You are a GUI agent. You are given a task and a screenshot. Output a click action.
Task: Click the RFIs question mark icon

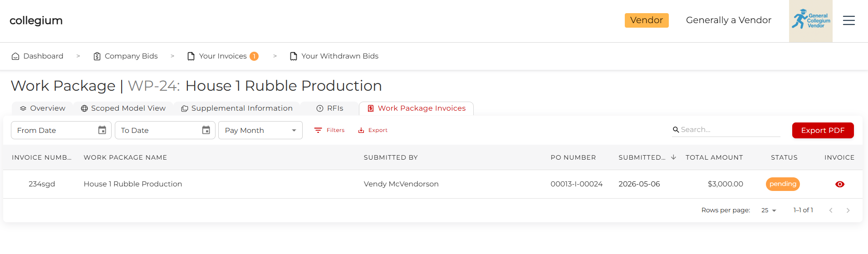tap(320, 108)
